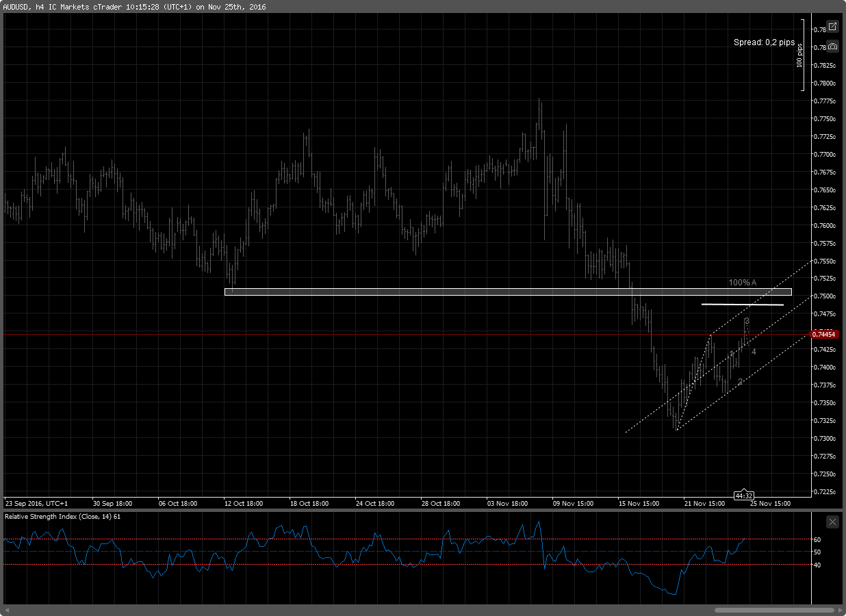Click the 100 pips scale bracket
Screen dimensions: 846x616
click(x=802, y=62)
